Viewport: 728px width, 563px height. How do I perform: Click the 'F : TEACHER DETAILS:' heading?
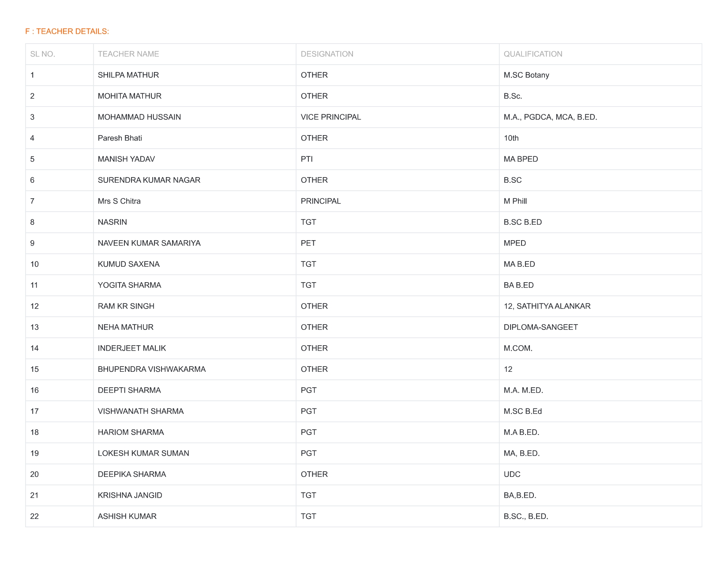[x=67, y=31]
